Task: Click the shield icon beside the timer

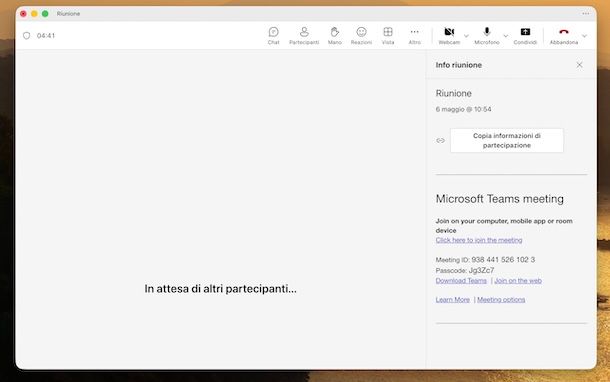Action: pyautogui.click(x=26, y=35)
